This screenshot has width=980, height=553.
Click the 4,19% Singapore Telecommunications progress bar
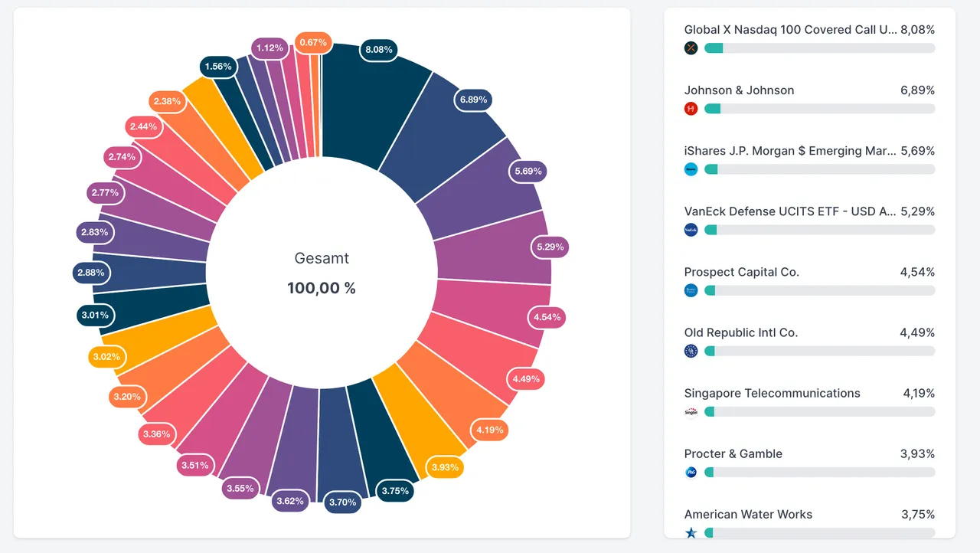(x=819, y=412)
